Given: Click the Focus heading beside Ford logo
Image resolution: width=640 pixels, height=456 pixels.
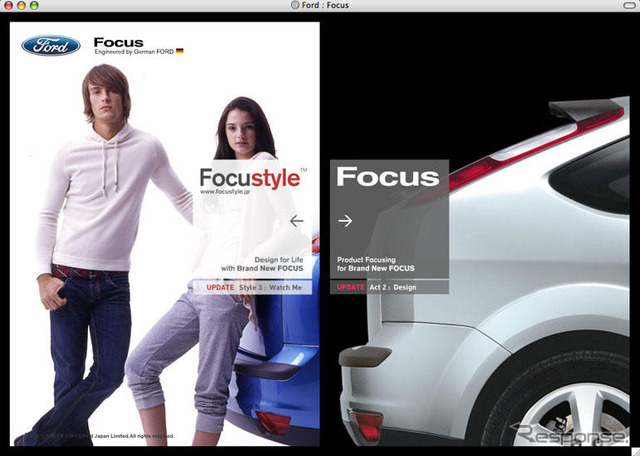Looking at the screenshot, I should (118, 42).
